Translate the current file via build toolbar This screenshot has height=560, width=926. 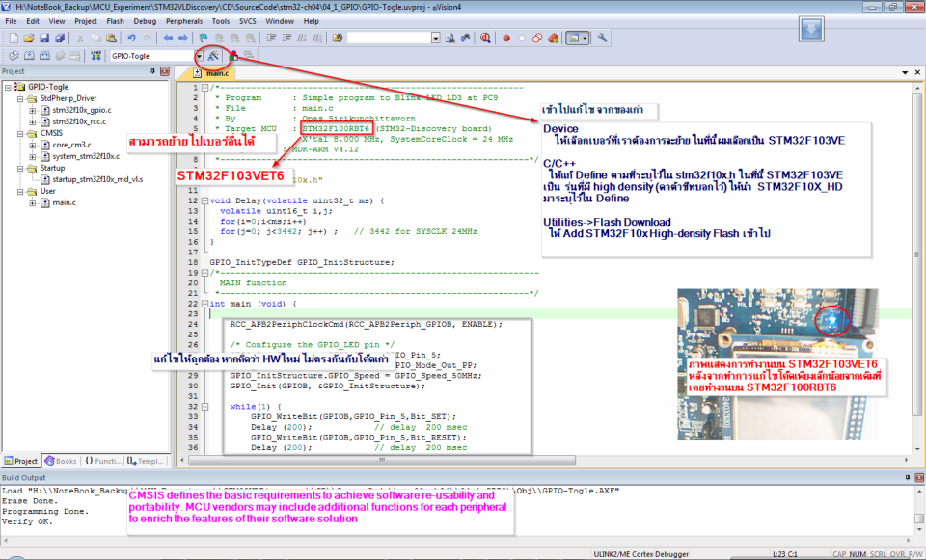(x=14, y=56)
